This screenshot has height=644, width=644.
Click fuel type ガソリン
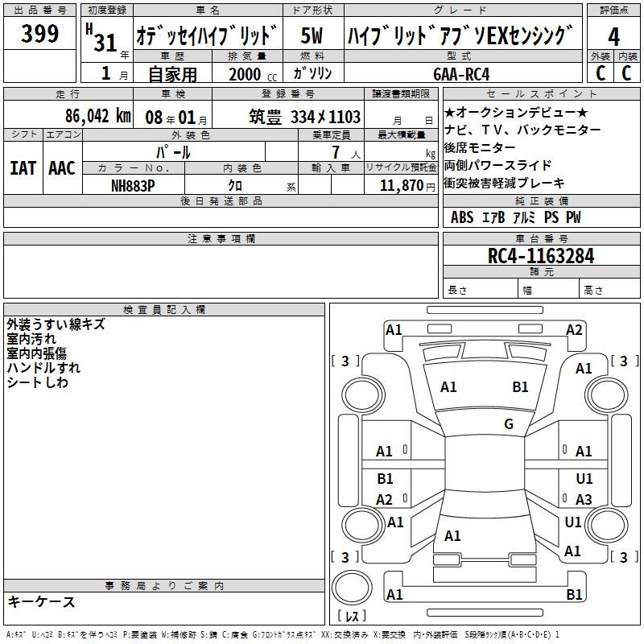[x=312, y=73]
